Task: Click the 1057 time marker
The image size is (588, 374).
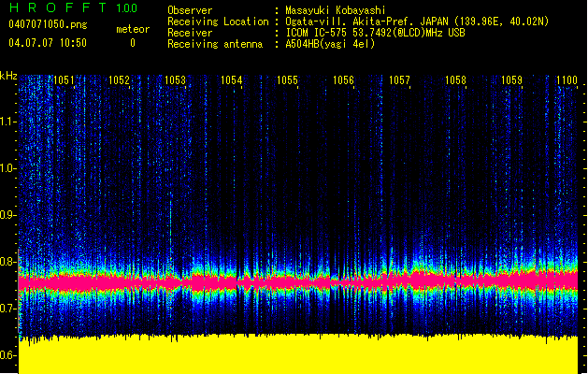Action: point(399,80)
